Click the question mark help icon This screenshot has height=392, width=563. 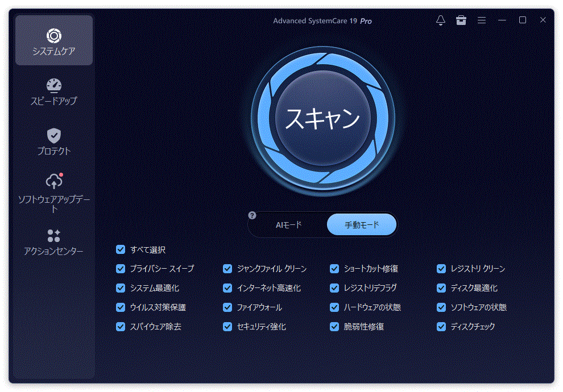(x=252, y=215)
